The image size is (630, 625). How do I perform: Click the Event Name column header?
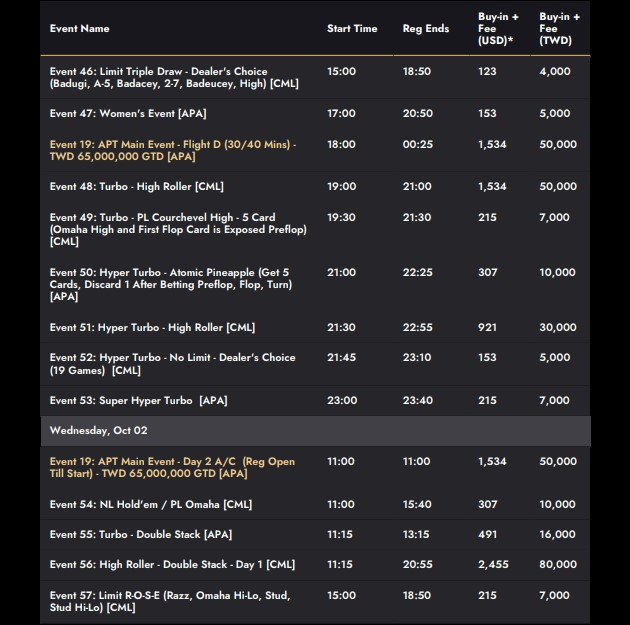pos(80,29)
